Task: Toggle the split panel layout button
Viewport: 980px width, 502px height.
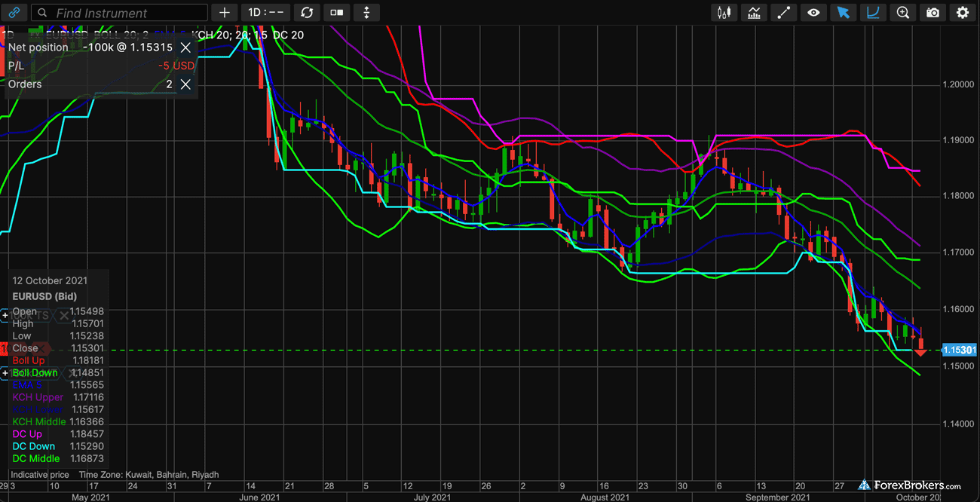Action: [x=336, y=13]
